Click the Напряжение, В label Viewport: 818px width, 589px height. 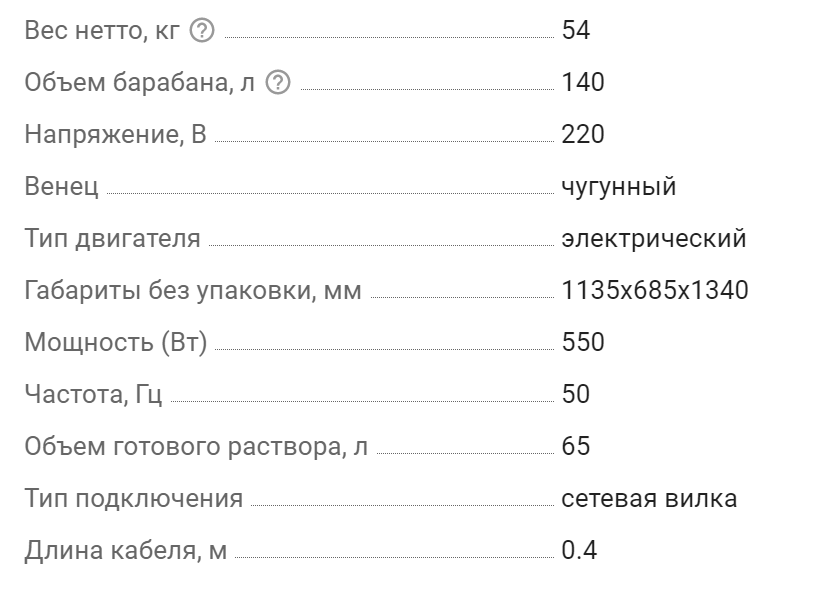tap(115, 135)
